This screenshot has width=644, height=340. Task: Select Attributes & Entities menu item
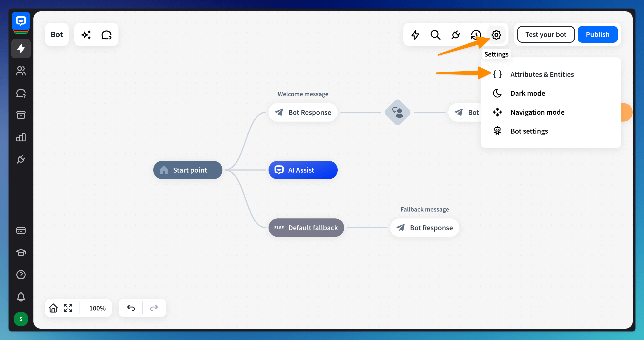click(542, 74)
